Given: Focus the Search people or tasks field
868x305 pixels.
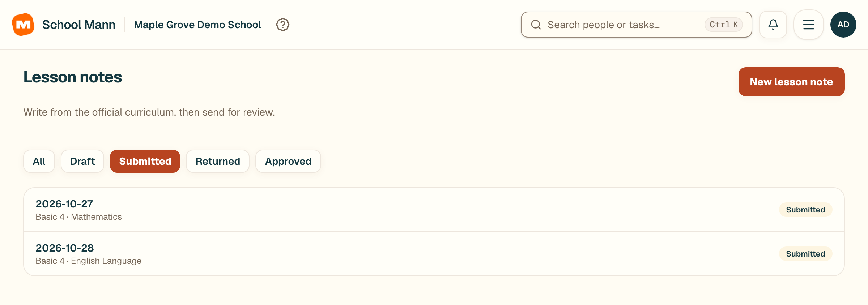Looking at the screenshot, I should [x=637, y=25].
